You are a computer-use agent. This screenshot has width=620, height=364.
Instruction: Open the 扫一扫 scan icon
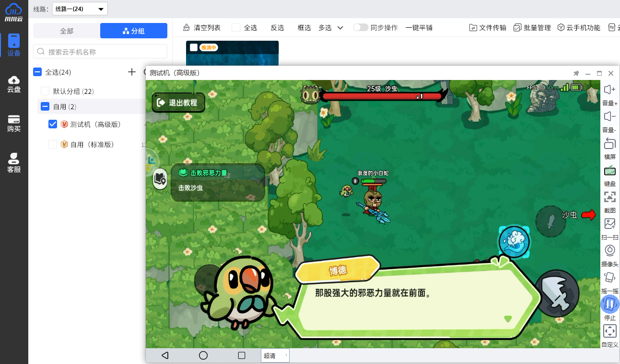pos(609,224)
